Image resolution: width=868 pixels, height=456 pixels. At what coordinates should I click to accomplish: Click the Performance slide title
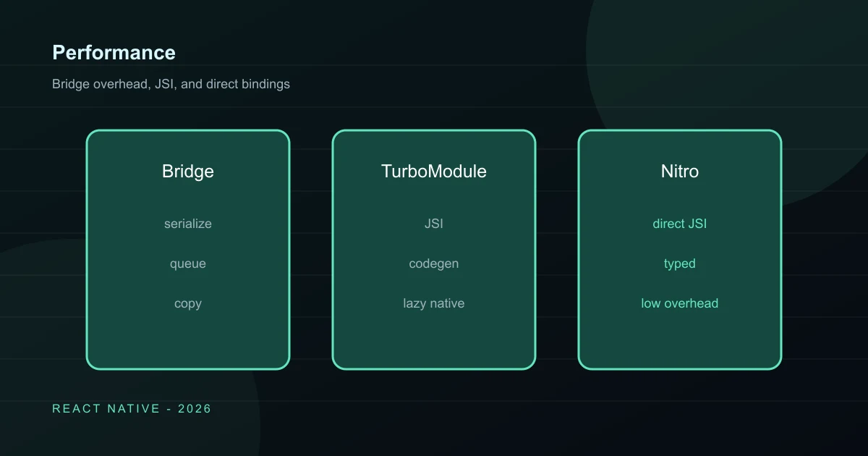click(114, 53)
